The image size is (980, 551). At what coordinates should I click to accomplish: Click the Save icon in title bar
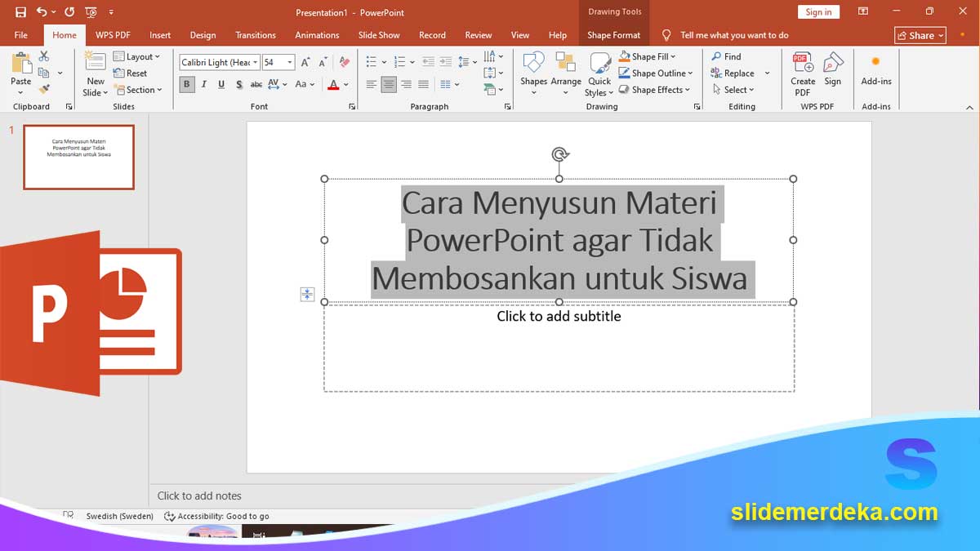coord(20,12)
